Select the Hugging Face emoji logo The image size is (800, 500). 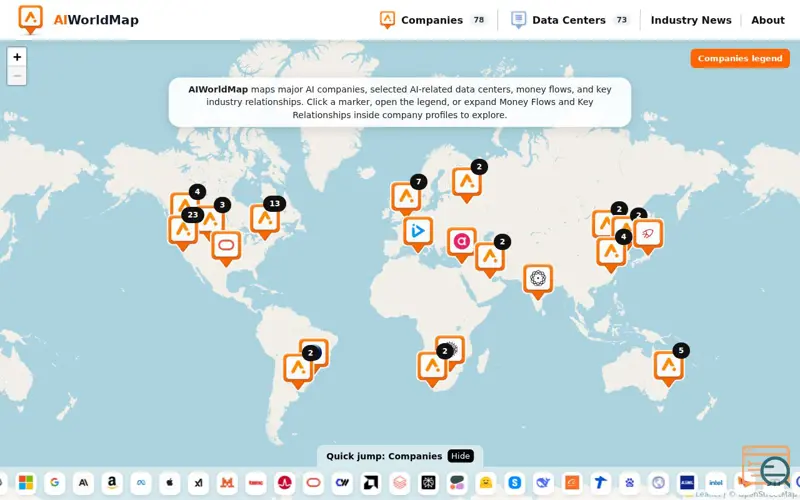[x=486, y=482]
